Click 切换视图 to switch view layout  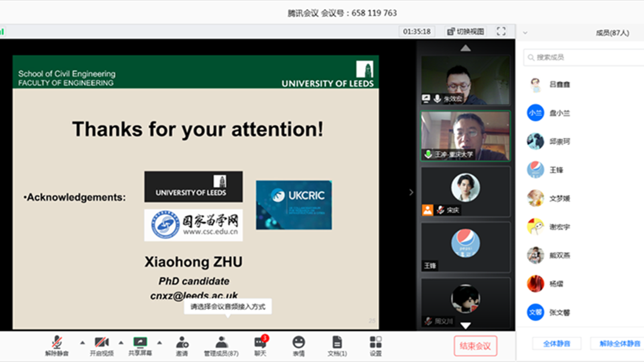[x=466, y=31]
